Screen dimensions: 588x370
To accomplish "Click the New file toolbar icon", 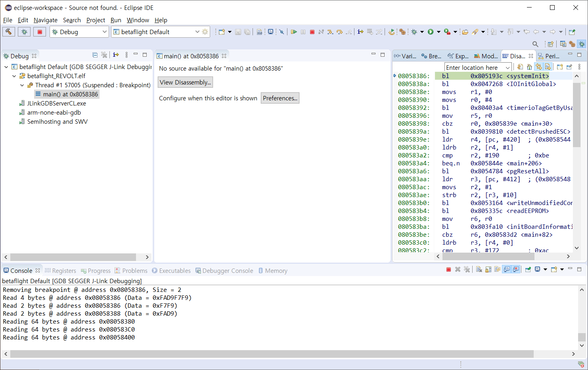I will pos(222,32).
